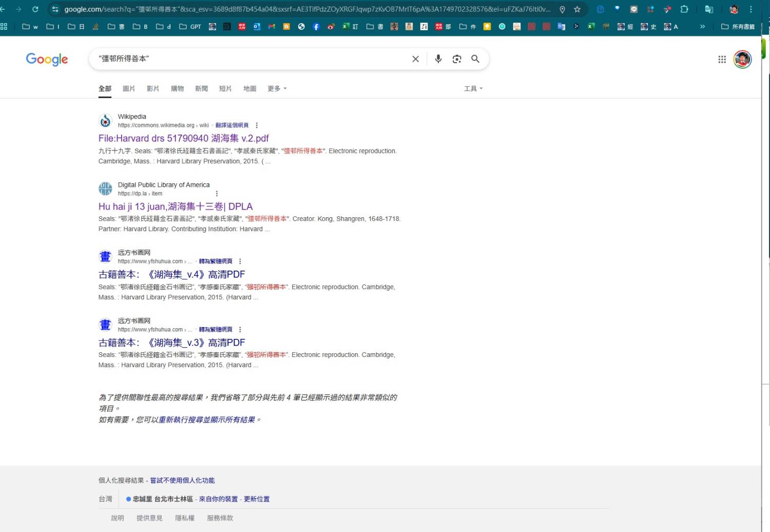Switch to the 影片 tab
The image size is (770, 532).
click(x=153, y=89)
